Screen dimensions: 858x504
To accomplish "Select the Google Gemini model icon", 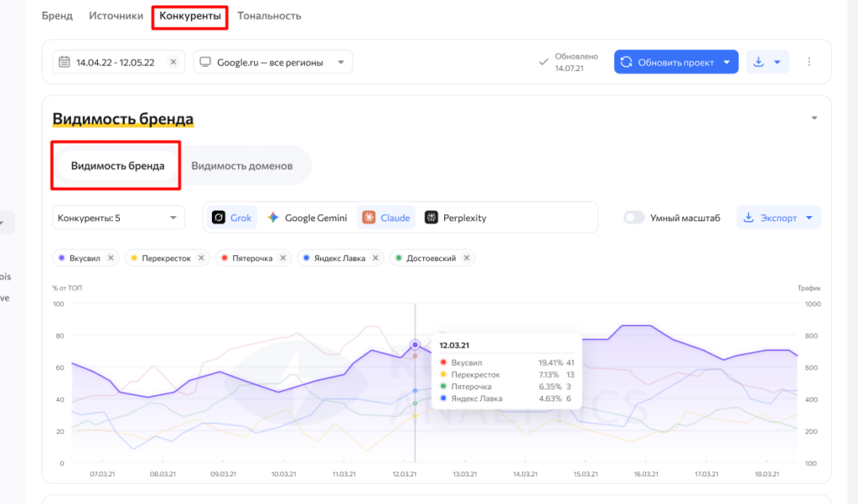I will tap(272, 218).
